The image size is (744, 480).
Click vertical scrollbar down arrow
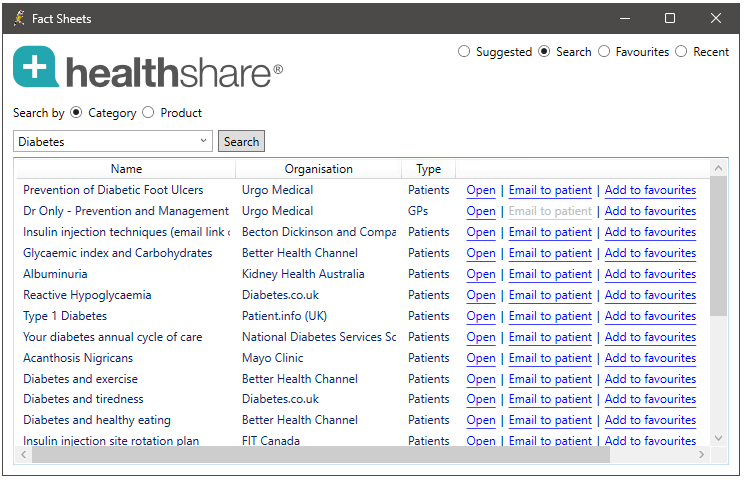(718, 438)
